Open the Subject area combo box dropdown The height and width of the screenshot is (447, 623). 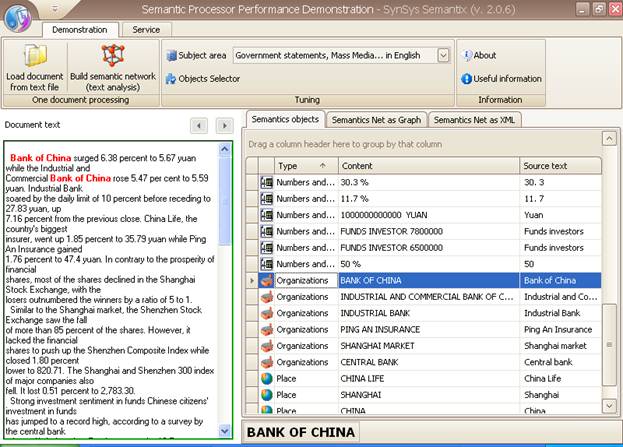[443, 55]
